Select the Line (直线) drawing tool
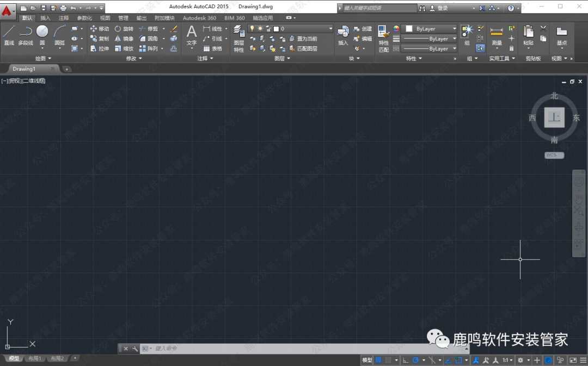Screen dimensions: 588x366 coord(9,35)
